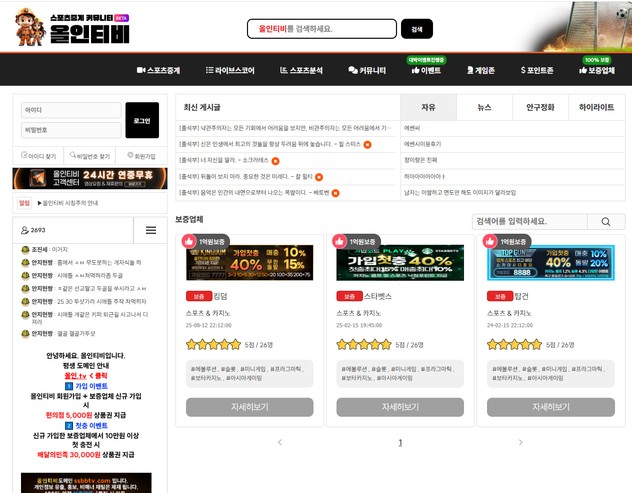Switch to the 뉴스 tab
This screenshot has width=632, height=493.
pyautogui.click(x=484, y=107)
